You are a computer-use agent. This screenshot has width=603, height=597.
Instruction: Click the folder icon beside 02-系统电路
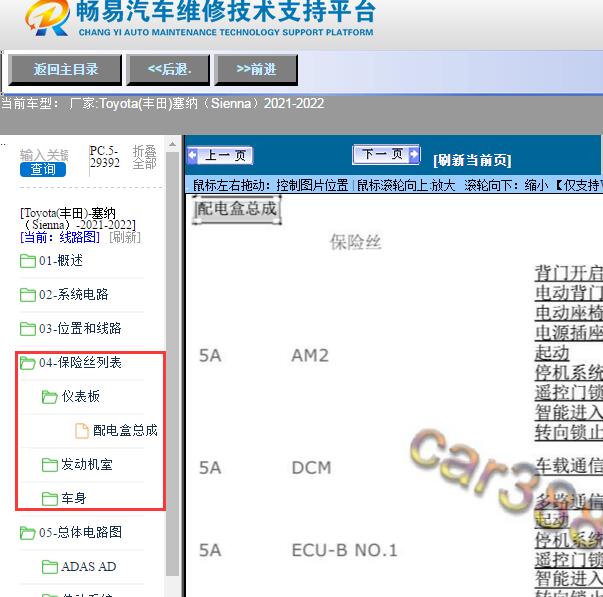(28, 295)
